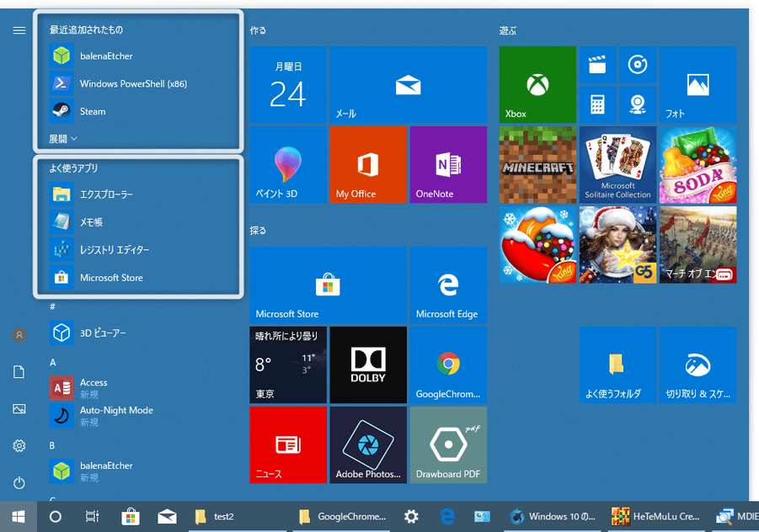
Task: Click the A letter header in app list
Action: point(53,362)
